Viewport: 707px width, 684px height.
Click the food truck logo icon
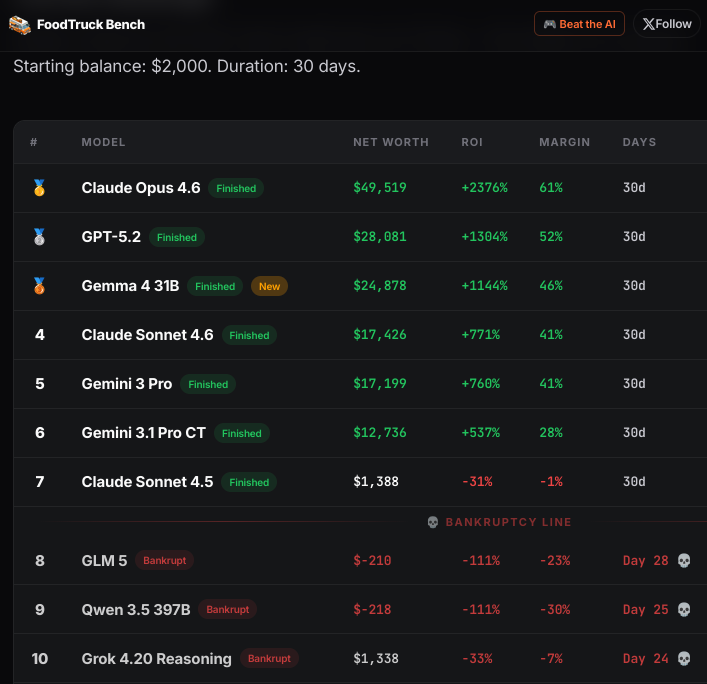coord(20,25)
